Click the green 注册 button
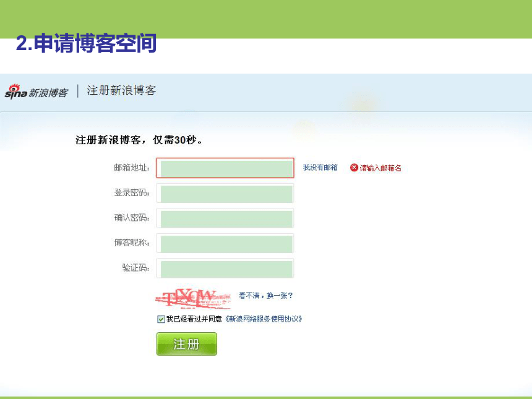This screenshot has width=532, height=399. [187, 344]
